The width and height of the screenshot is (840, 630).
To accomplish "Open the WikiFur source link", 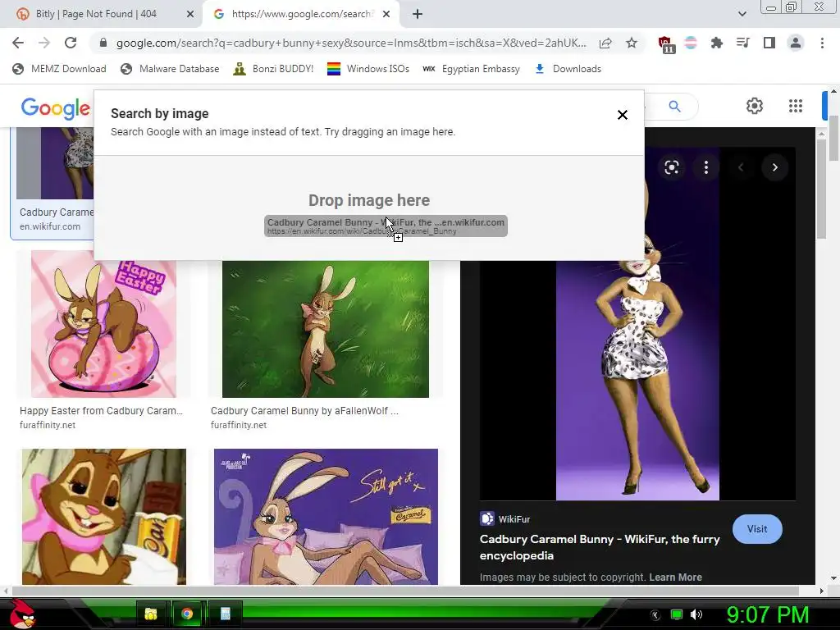I will pos(505,519).
